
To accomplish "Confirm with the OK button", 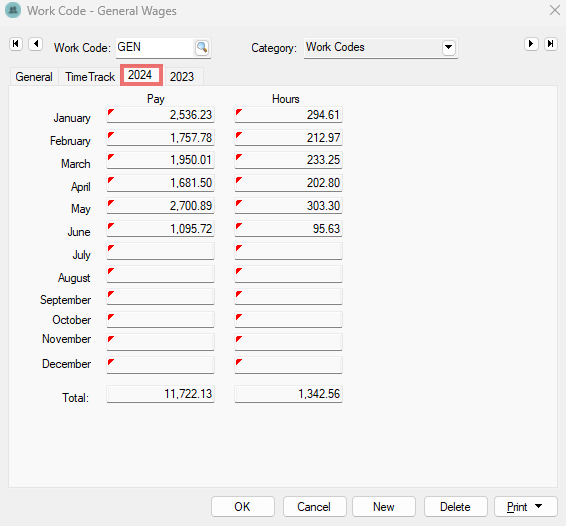I will 243,507.
